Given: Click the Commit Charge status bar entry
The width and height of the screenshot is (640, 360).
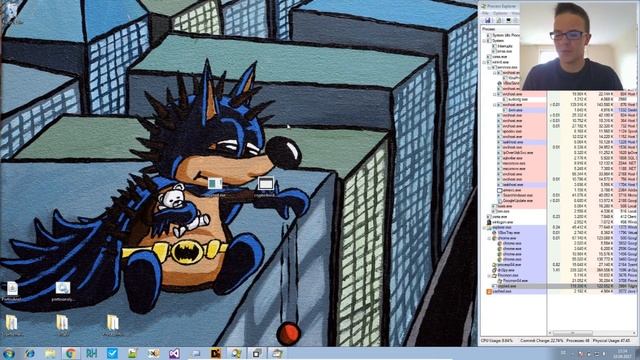Looking at the screenshot, I should [542, 340].
